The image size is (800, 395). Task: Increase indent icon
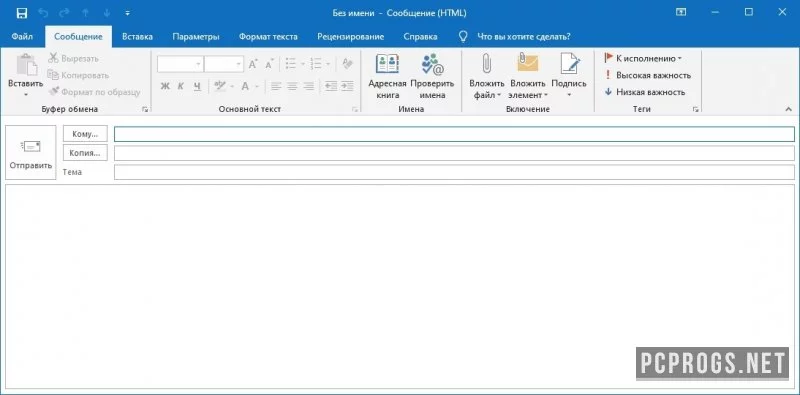pyautogui.click(x=347, y=86)
